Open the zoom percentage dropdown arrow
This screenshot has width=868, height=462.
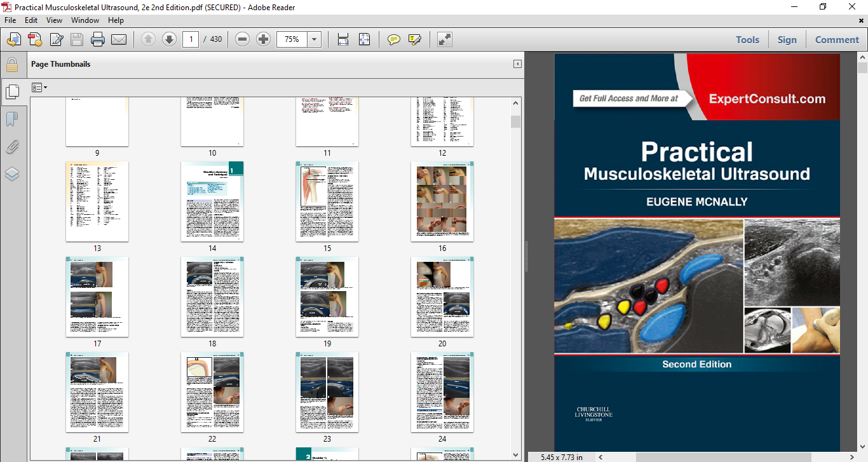click(314, 39)
